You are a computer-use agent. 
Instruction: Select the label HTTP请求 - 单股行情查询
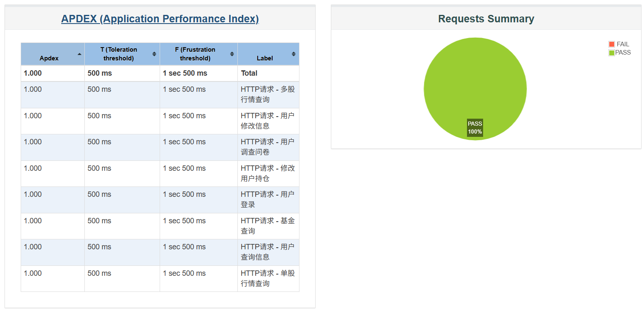tap(268, 278)
